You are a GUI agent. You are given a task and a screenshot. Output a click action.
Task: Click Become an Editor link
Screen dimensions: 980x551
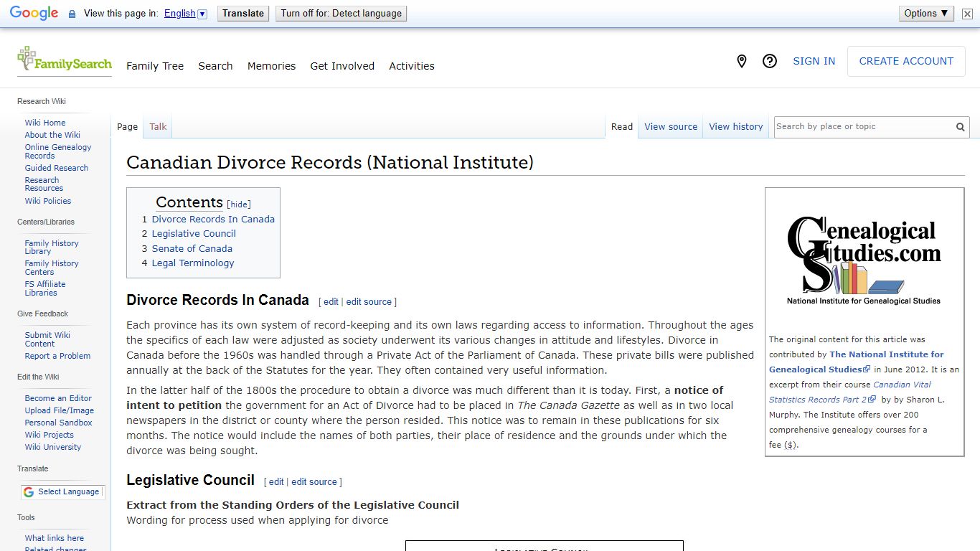click(58, 398)
